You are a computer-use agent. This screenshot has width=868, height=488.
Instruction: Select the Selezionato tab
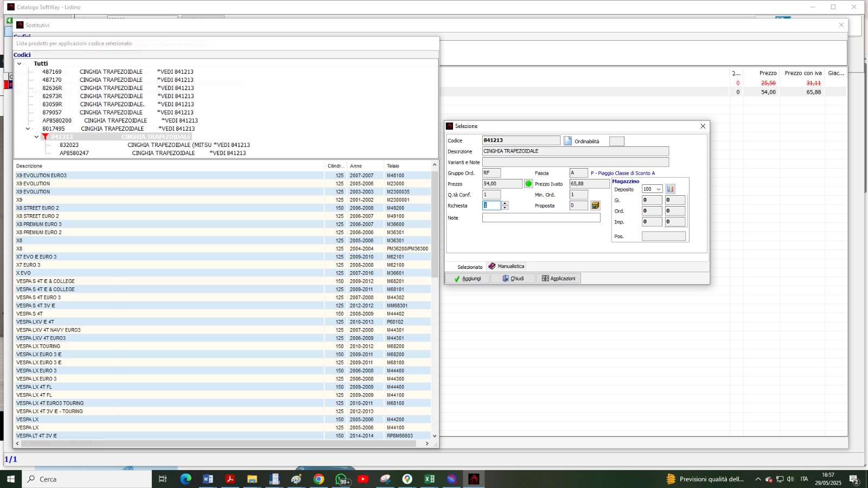[469, 267]
